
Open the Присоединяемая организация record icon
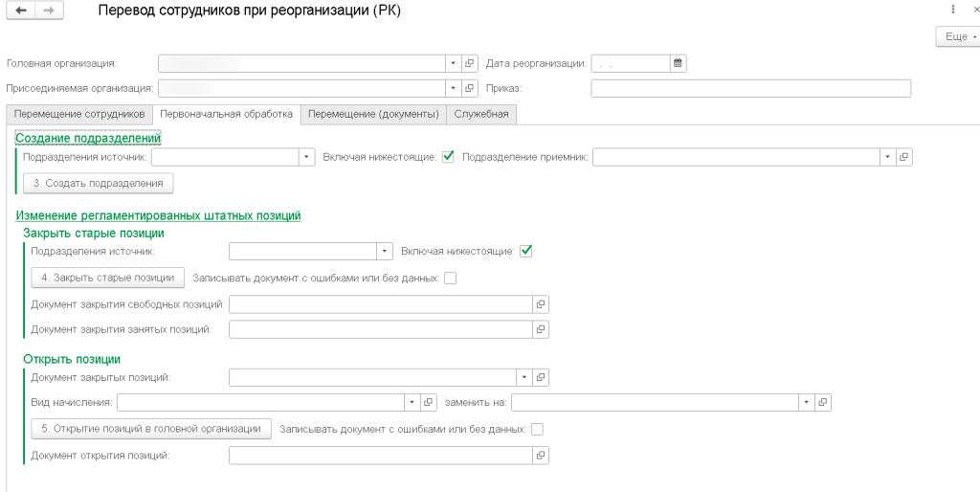pos(469,88)
